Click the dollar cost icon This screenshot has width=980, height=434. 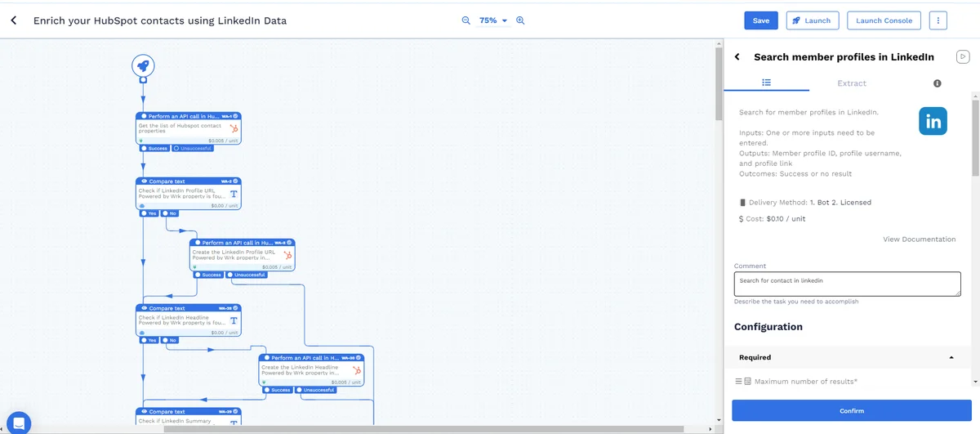tap(742, 219)
